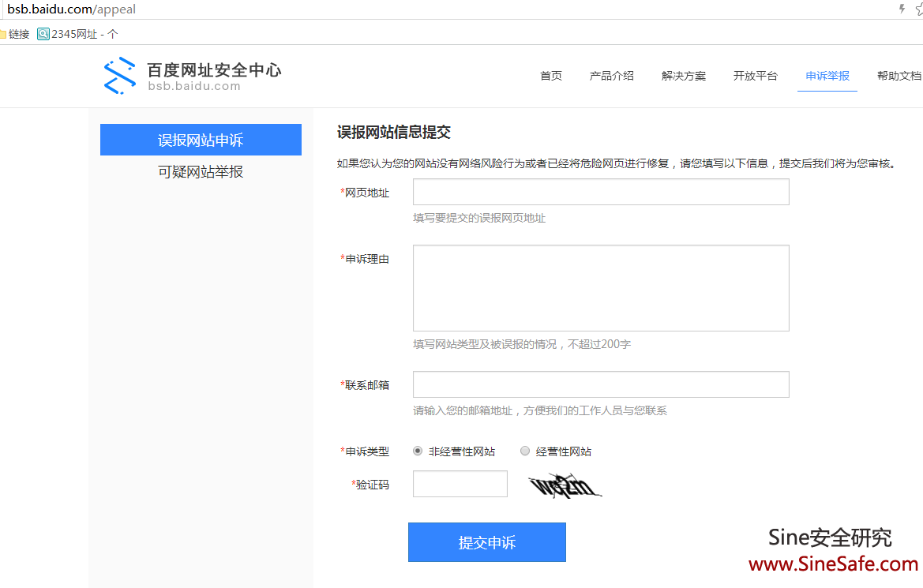The width and height of the screenshot is (923, 588).
Task: Click the 误报网站信息提交 heading
Action: (x=394, y=133)
